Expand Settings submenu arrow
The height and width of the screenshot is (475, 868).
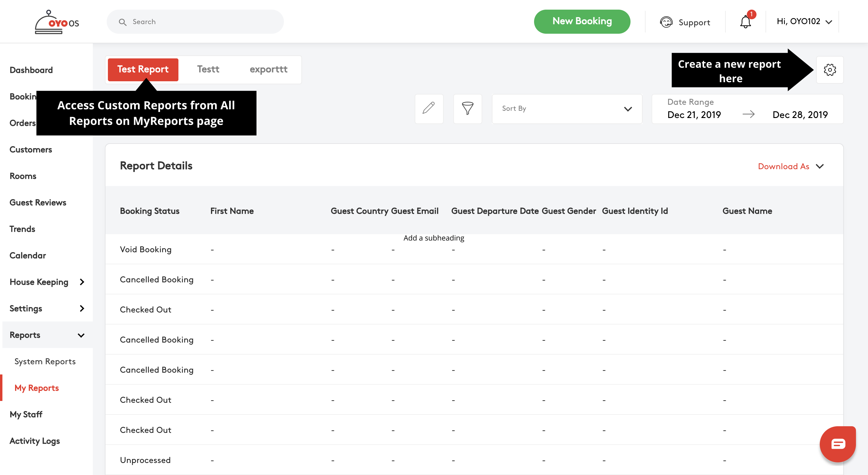82,308
